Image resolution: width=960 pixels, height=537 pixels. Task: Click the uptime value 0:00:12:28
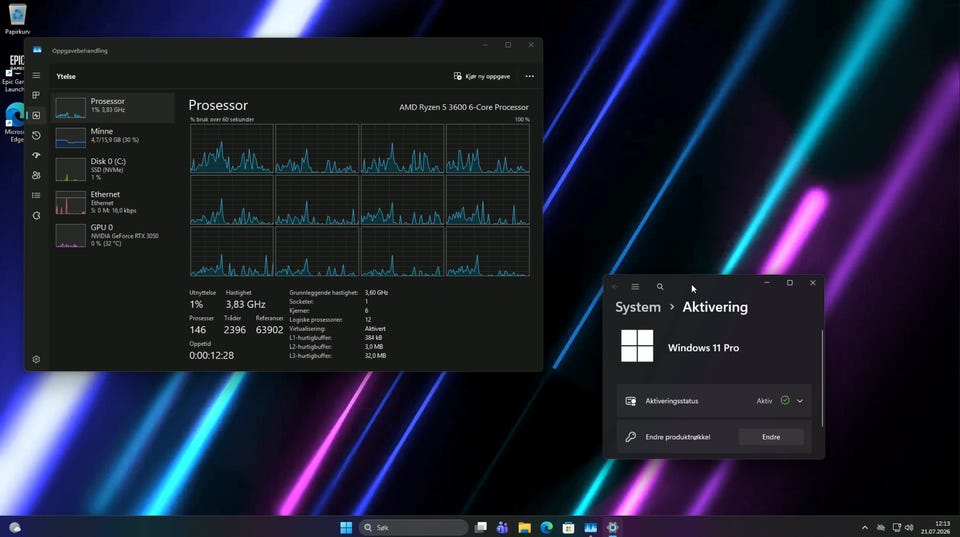pos(211,355)
